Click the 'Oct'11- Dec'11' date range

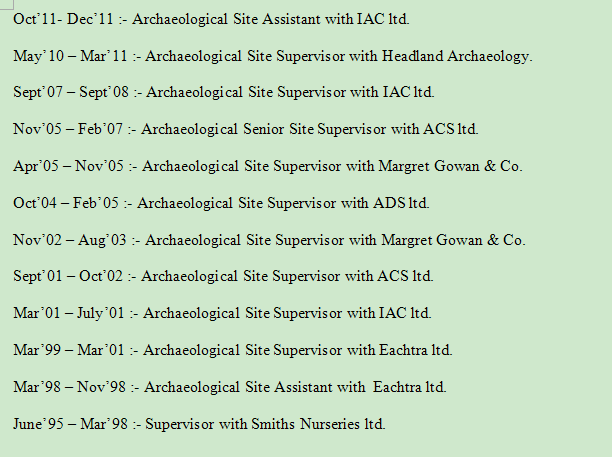(57, 19)
